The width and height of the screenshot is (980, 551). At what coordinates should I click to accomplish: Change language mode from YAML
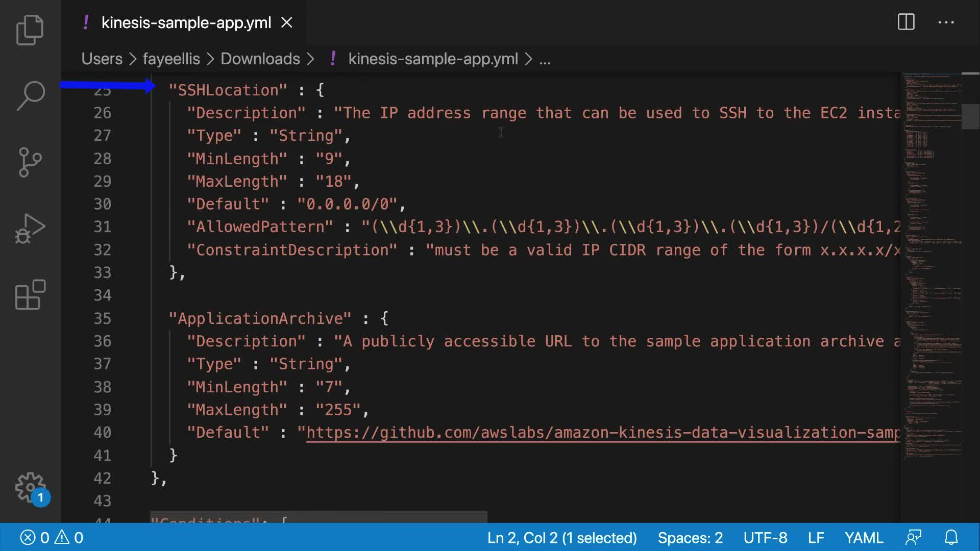tap(864, 538)
